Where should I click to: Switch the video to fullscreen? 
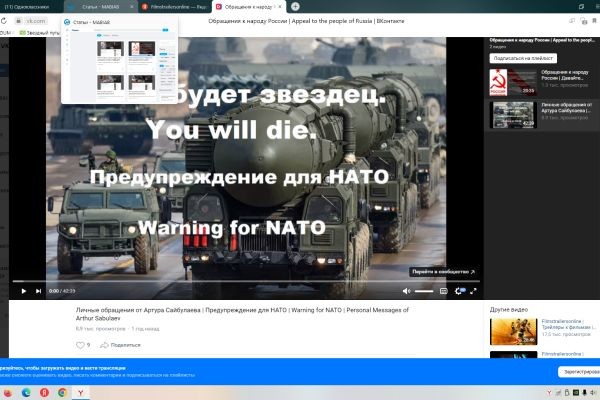point(473,291)
